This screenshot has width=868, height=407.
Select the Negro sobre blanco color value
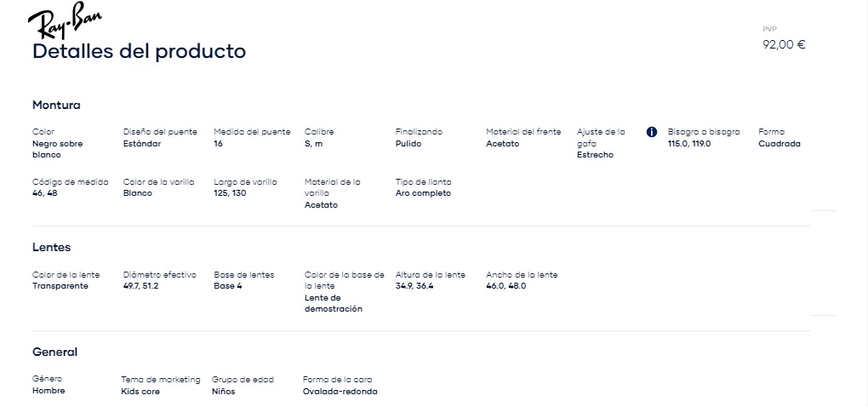click(x=58, y=150)
